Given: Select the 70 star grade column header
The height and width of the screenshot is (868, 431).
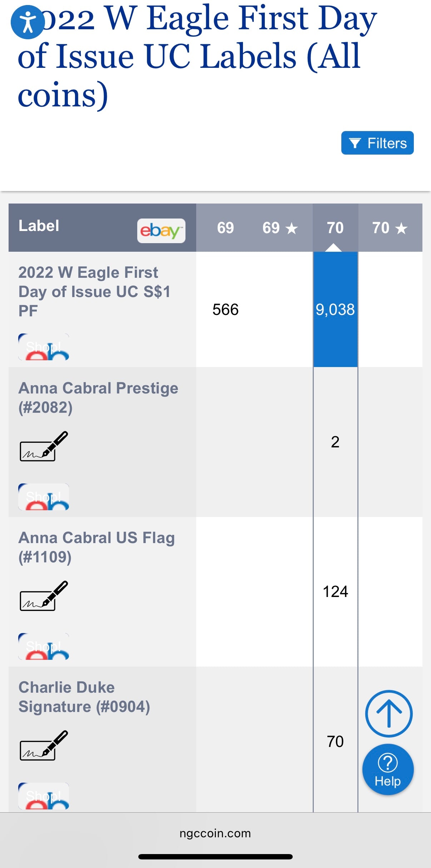Looking at the screenshot, I should pyautogui.click(x=390, y=228).
